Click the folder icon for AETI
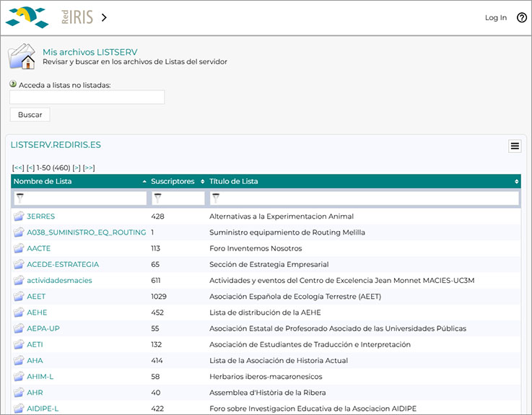The image size is (532, 415). pos(19,344)
